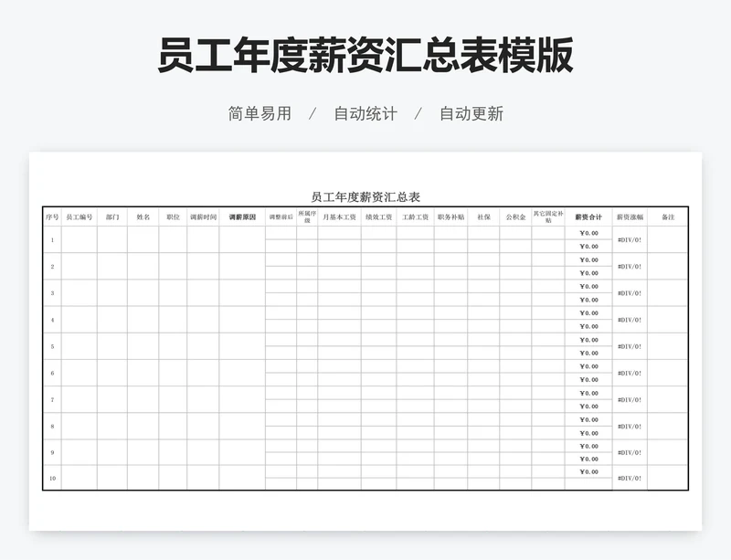Screen dimensions: 731x560
Task: Select the 社保 column header
Action: [483, 217]
